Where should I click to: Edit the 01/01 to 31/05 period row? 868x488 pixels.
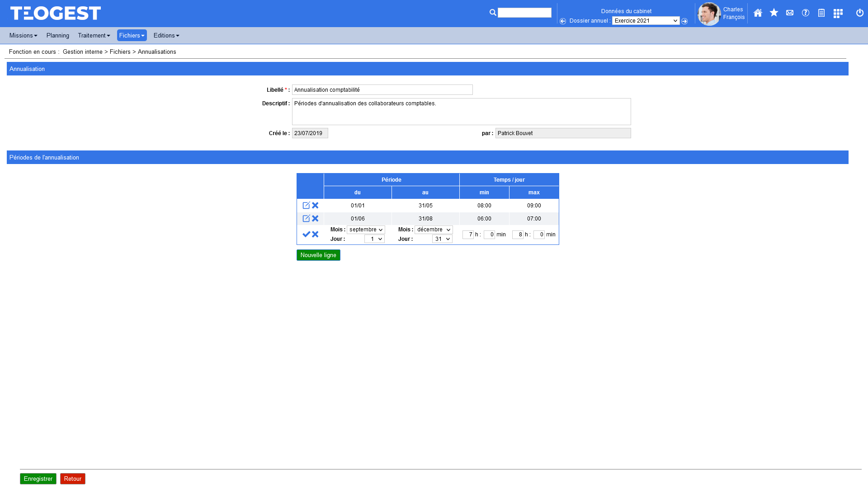click(x=306, y=206)
